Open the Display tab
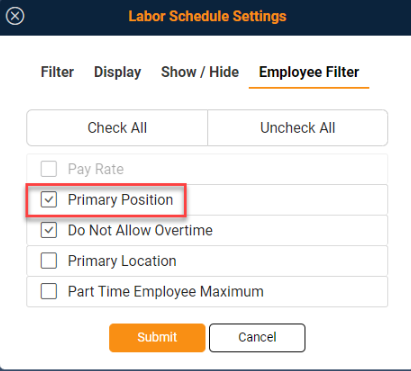411x371 pixels. 117,72
